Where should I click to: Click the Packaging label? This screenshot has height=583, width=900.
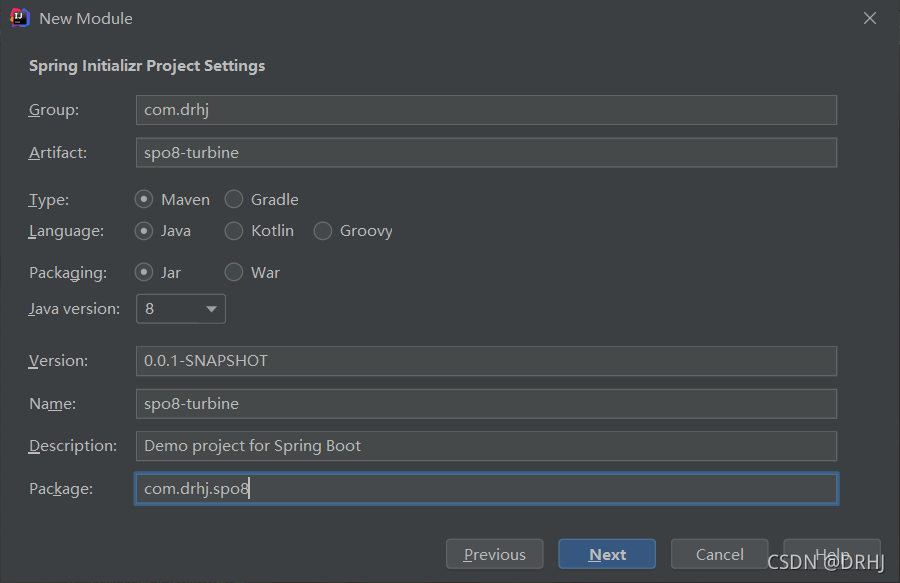pos(68,273)
